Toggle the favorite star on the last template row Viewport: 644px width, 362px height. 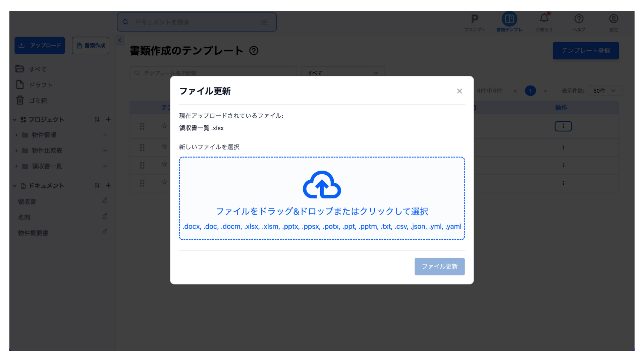[x=164, y=182]
